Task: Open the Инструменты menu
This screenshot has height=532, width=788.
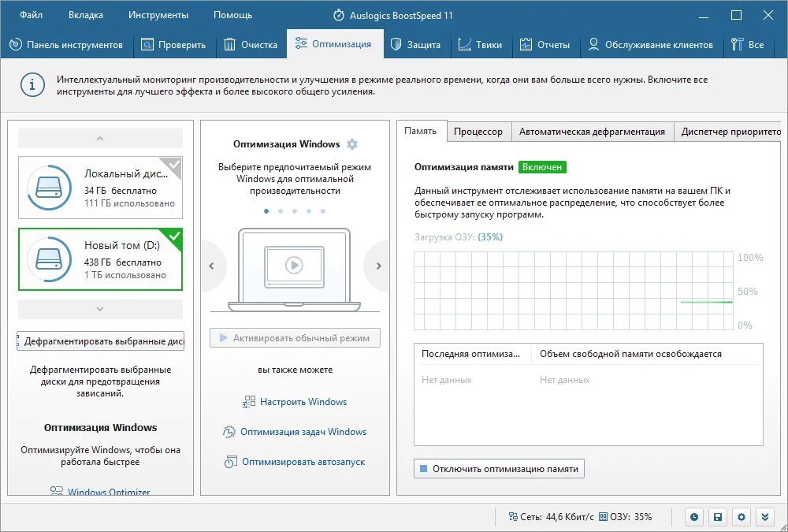Action: [x=158, y=15]
